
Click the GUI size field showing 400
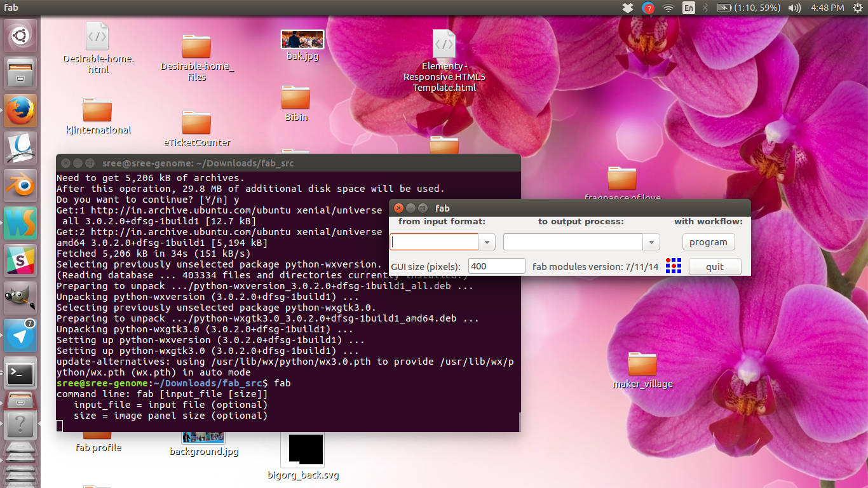point(496,266)
